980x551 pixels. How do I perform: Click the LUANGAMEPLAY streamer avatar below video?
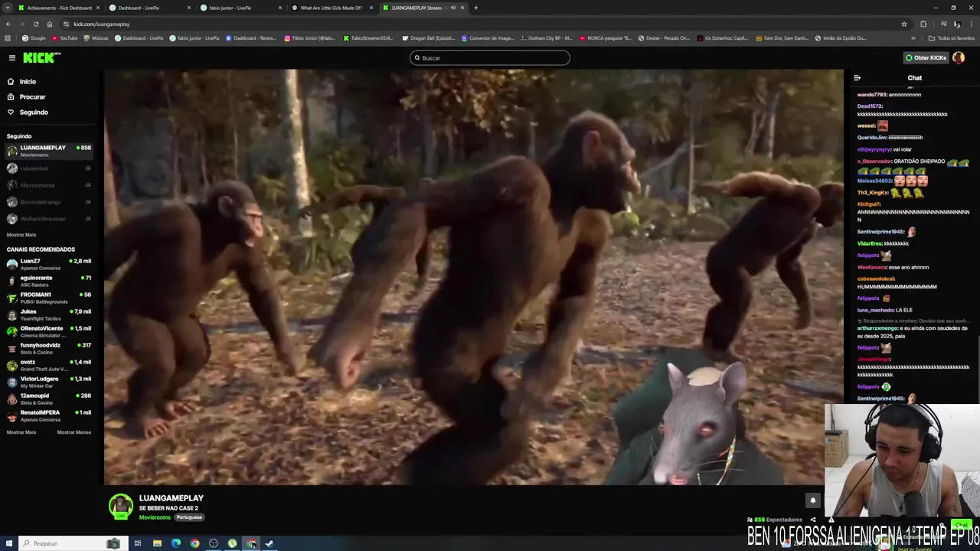(120, 507)
